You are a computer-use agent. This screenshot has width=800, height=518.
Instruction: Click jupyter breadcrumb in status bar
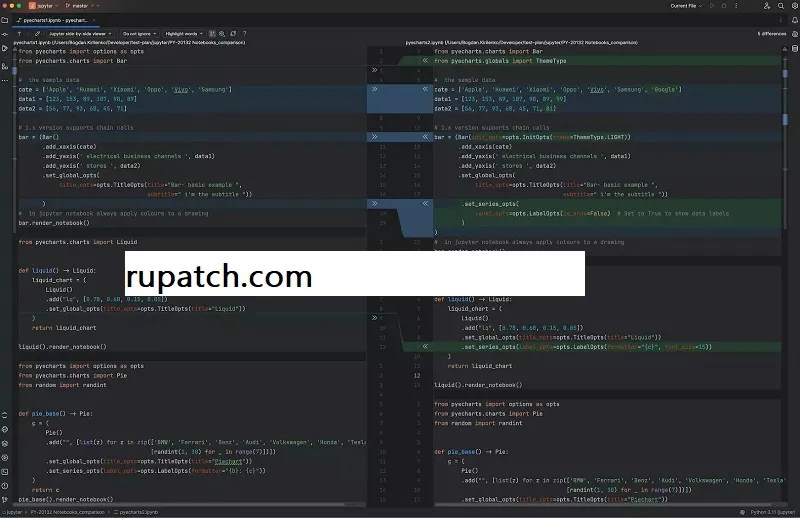click(12, 512)
